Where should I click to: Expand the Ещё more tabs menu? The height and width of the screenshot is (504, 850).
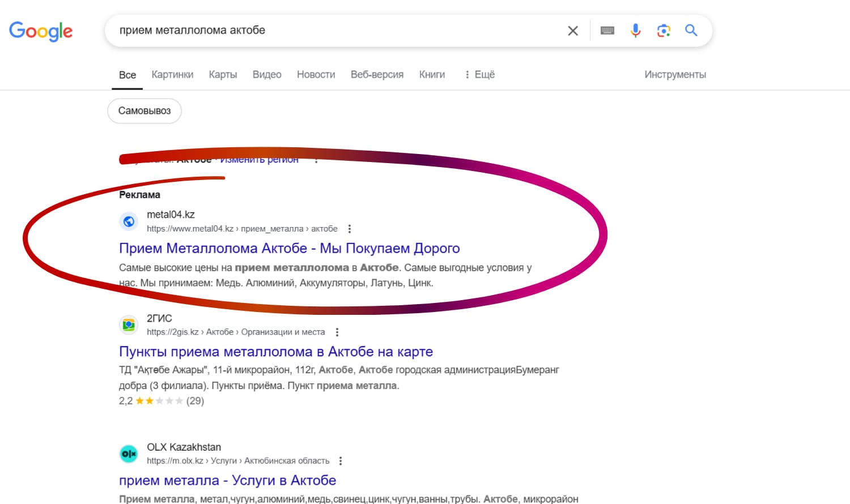point(479,75)
